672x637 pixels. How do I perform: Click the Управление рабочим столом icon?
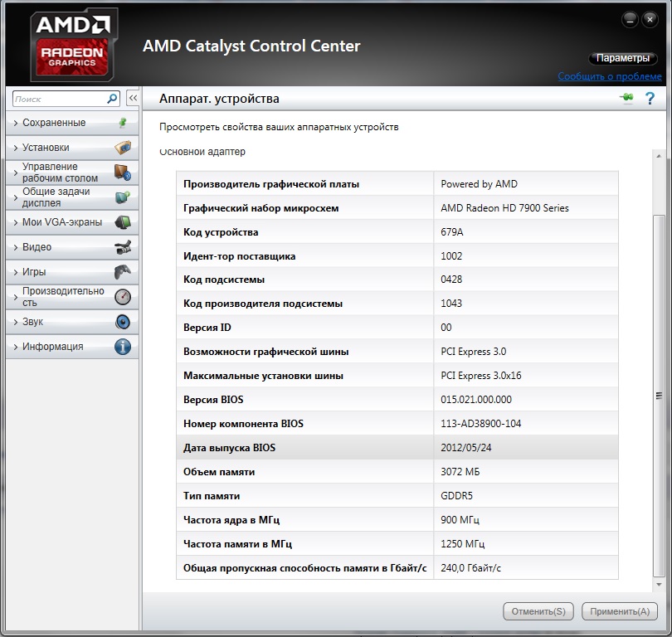click(x=123, y=173)
